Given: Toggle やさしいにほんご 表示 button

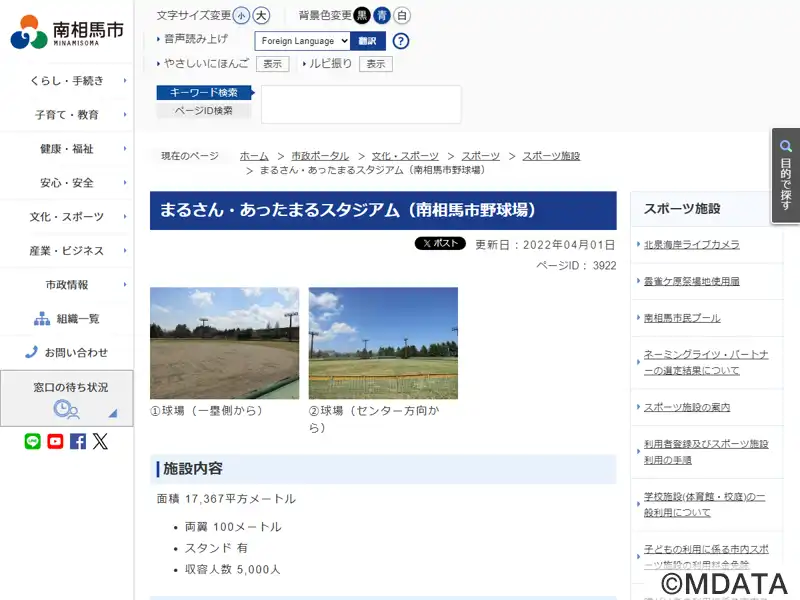Looking at the screenshot, I should point(272,64).
